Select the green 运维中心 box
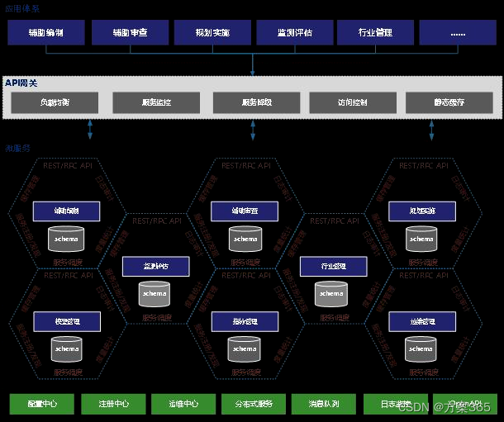 coord(183,404)
